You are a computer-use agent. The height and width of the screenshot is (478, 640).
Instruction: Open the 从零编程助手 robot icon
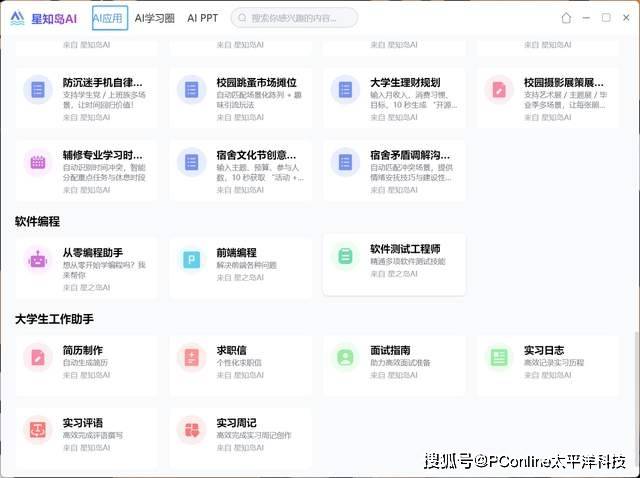point(38,260)
